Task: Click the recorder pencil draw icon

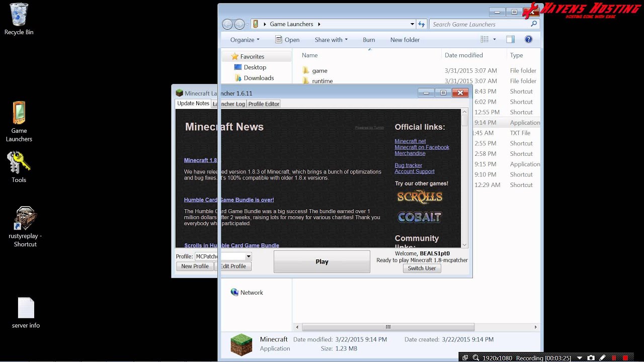Action: [x=602, y=357]
